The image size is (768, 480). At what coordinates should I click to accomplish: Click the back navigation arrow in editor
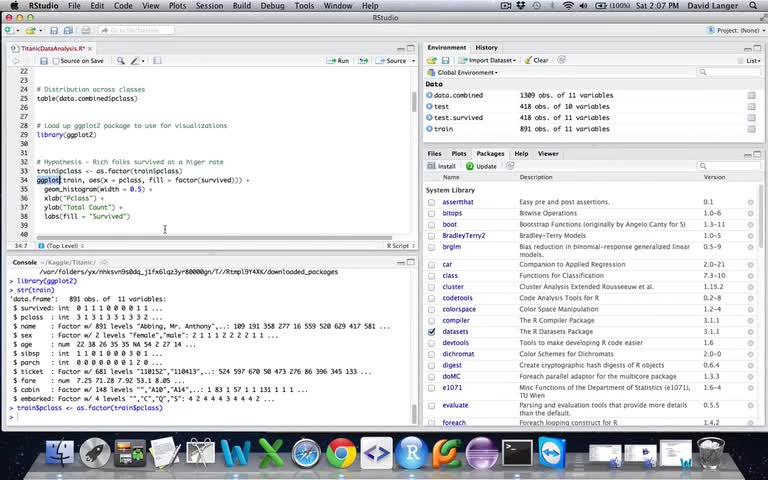(x=16, y=61)
